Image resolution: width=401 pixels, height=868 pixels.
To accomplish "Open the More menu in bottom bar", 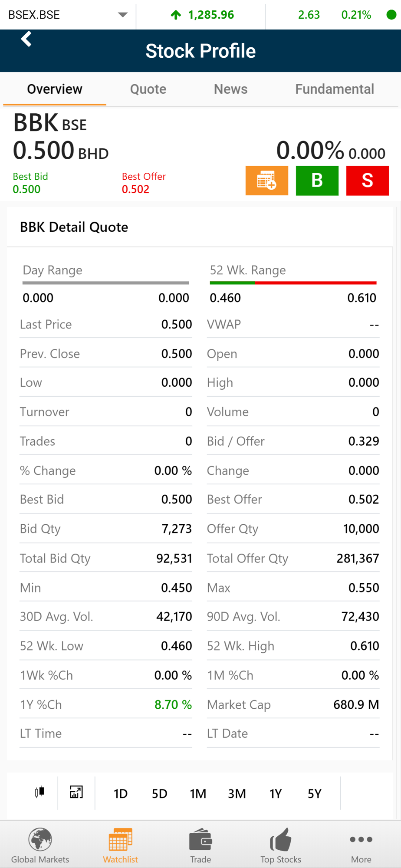I will click(x=361, y=845).
